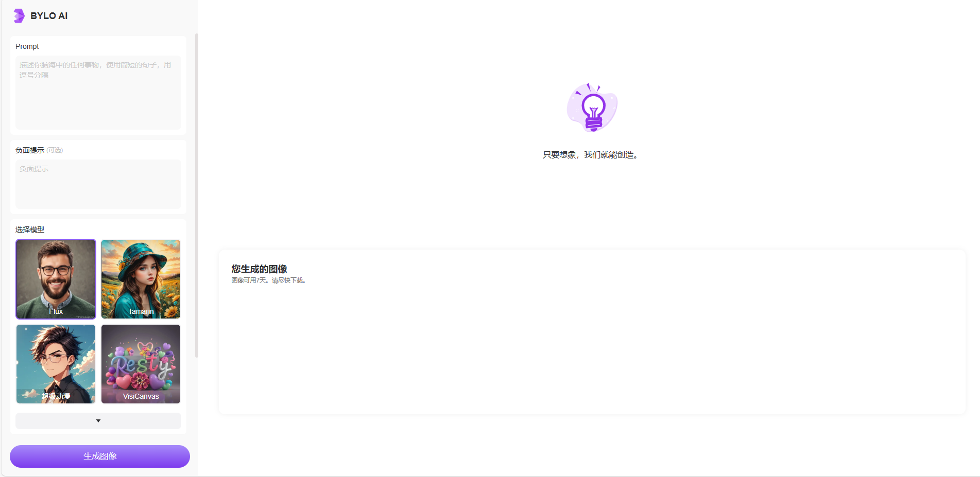Click the (可选) optional tag
This screenshot has width=980, height=477.
pyautogui.click(x=55, y=150)
